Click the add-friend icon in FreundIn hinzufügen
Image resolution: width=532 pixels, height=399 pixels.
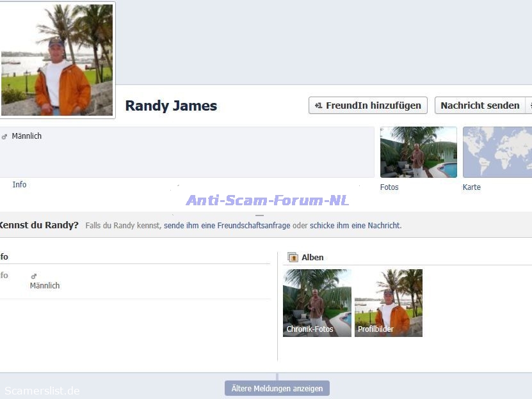318,106
